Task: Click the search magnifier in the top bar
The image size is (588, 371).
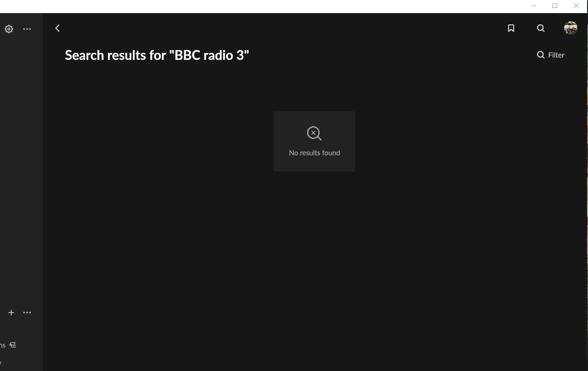Action: (x=541, y=29)
